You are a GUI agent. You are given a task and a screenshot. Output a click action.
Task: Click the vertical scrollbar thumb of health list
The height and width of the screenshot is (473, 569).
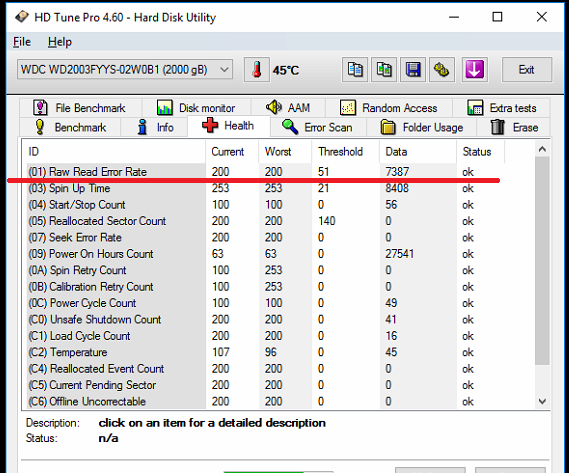tap(543, 261)
